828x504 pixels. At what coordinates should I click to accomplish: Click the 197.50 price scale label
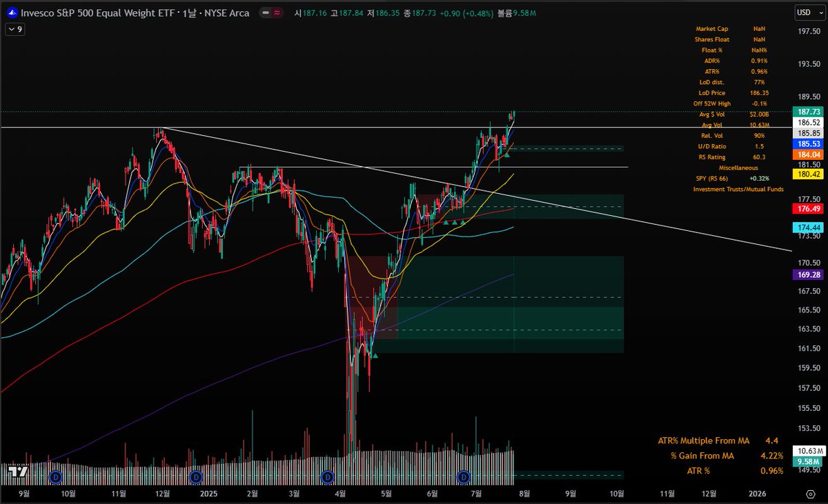tap(807, 31)
